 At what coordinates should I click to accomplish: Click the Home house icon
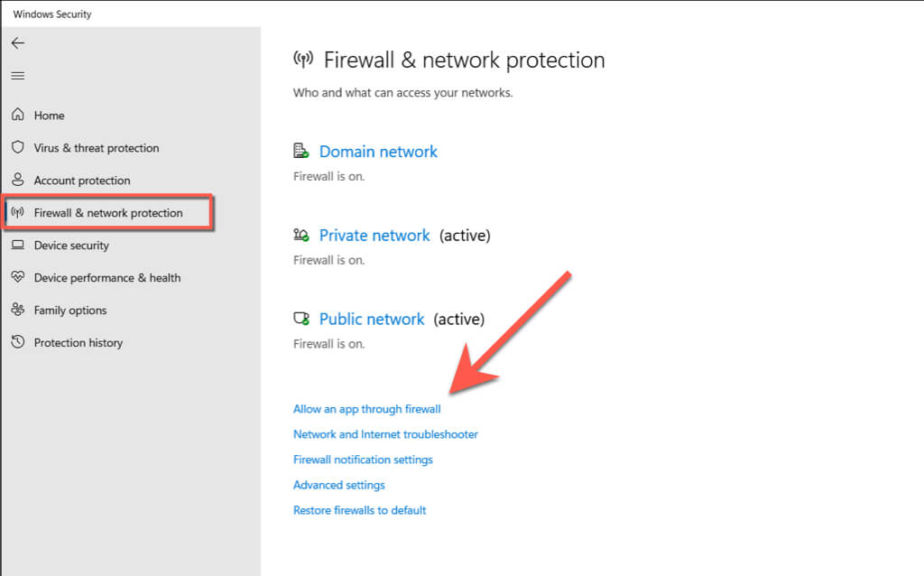(17, 116)
